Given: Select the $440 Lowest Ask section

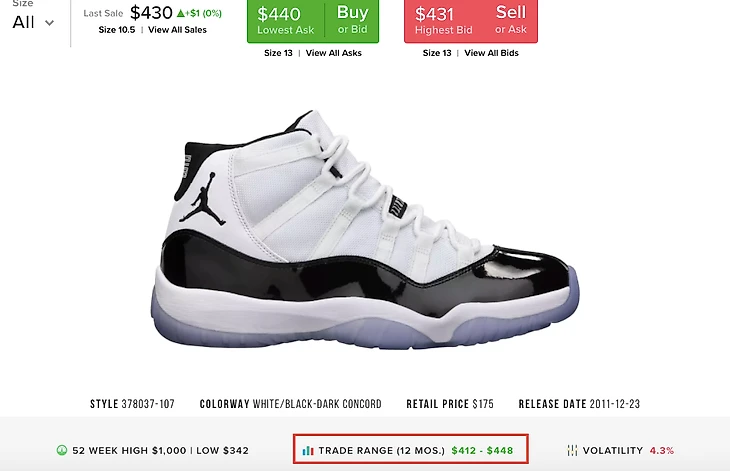Looking at the screenshot, I should (285, 21).
